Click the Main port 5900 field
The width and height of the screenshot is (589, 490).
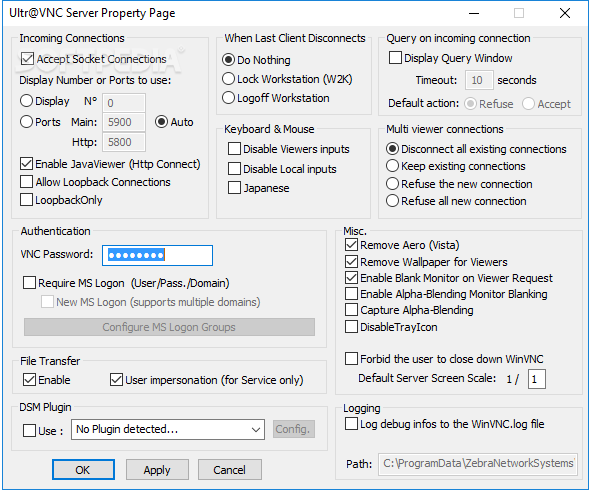124,122
